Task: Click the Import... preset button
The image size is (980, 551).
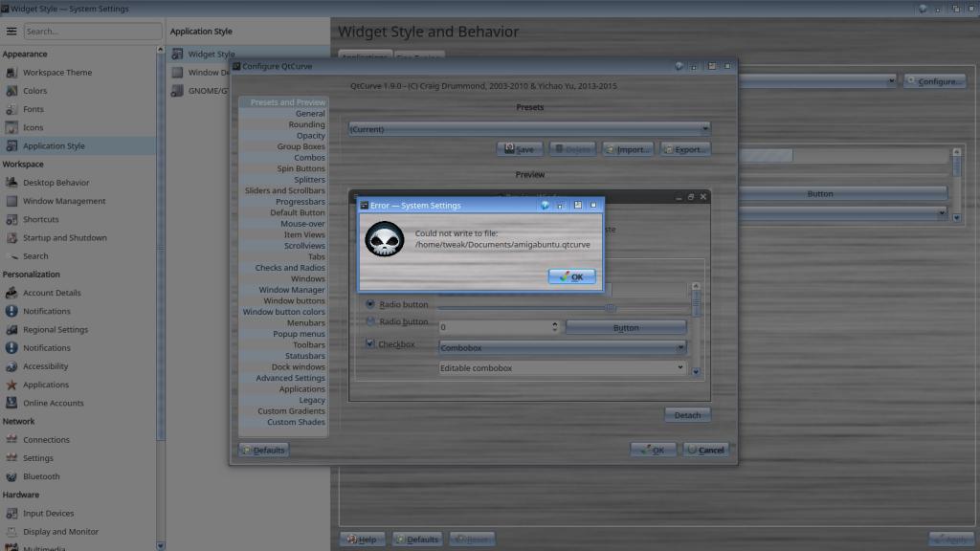Action: click(x=628, y=149)
